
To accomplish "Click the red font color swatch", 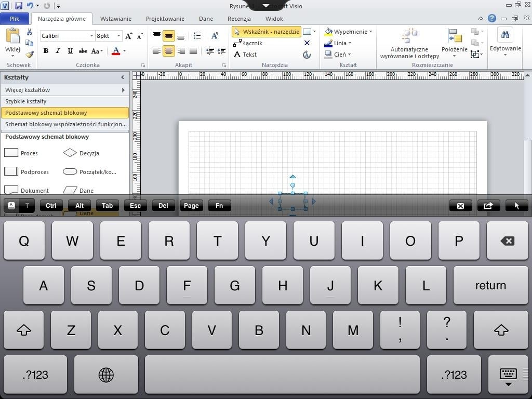I will pyautogui.click(x=116, y=51).
